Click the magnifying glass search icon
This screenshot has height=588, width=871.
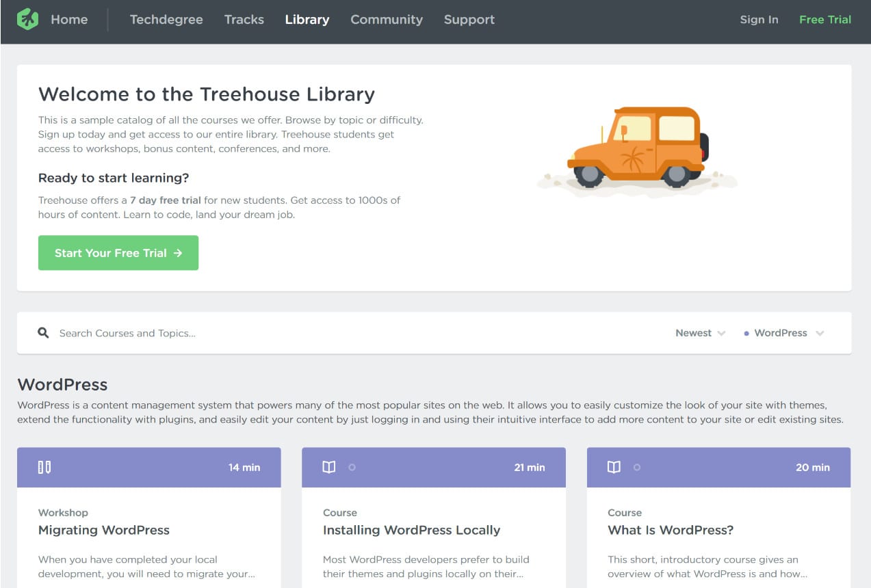[x=43, y=333]
